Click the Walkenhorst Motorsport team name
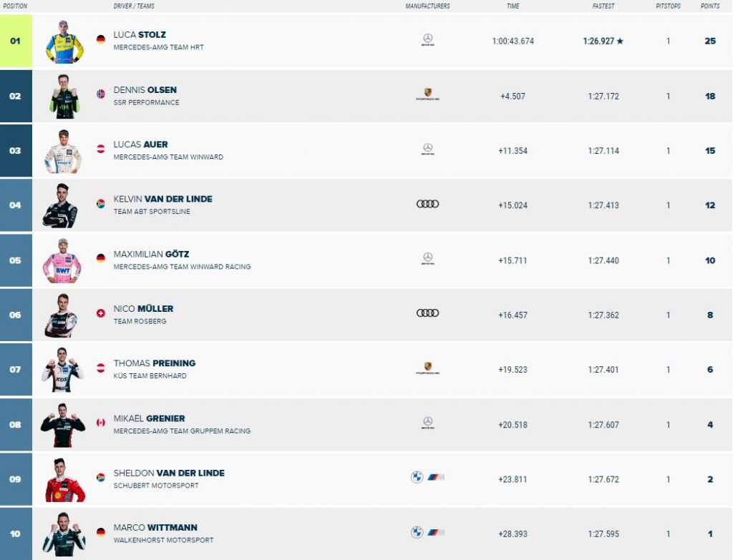Viewport: 733px width, 560px height. 163,540
